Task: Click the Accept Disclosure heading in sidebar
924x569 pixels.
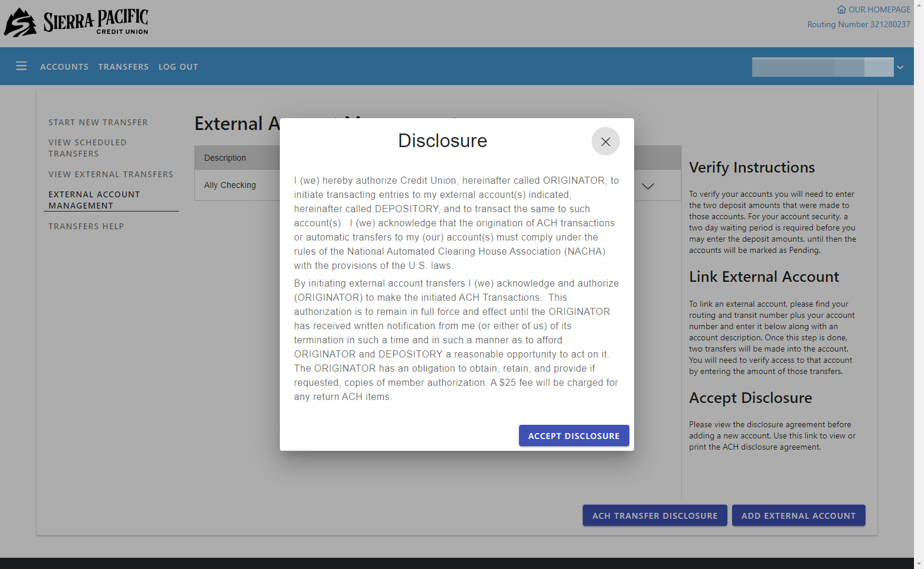Action: (750, 398)
